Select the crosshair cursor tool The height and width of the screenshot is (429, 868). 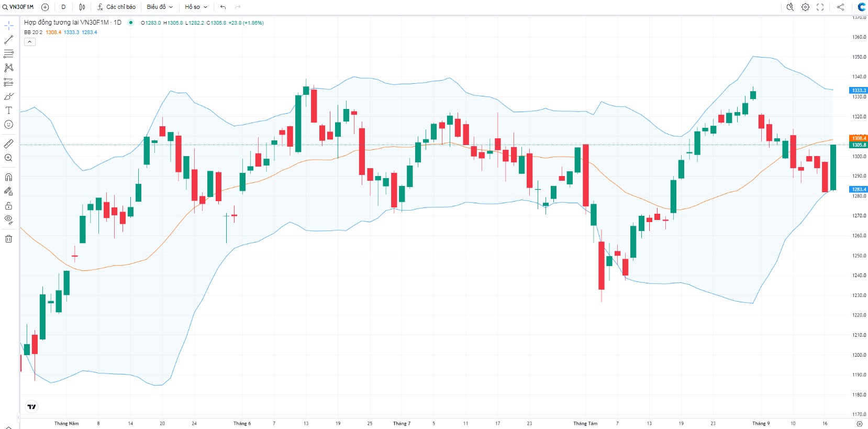(9, 25)
